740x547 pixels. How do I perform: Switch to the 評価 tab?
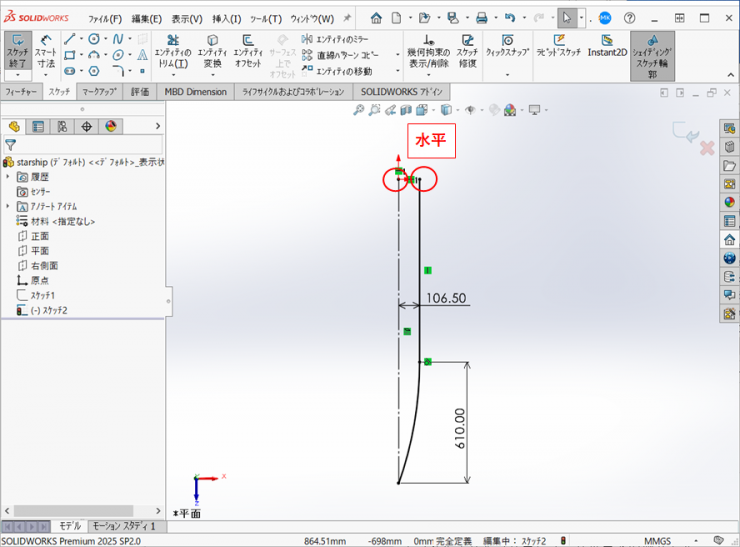pyautogui.click(x=139, y=92)
